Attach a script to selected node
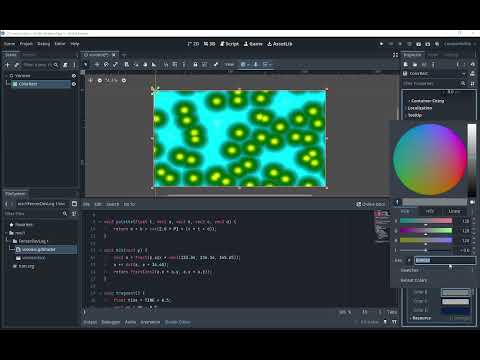 [x=65, y=65]
